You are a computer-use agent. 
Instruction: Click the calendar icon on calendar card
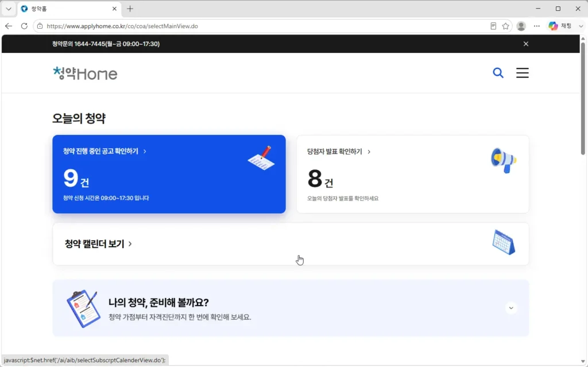[x=504, y=242]
